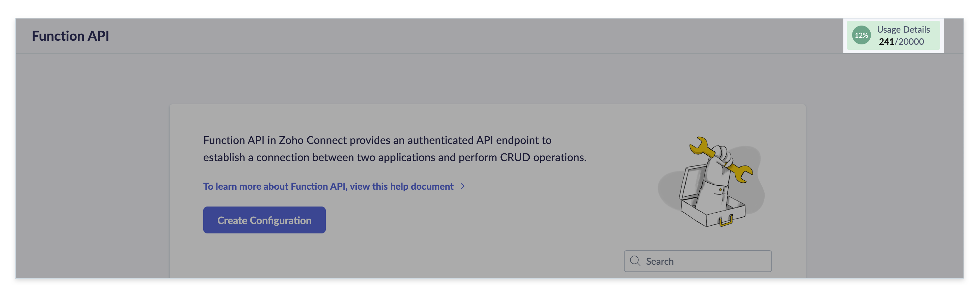The height and width of the screenshot is (298, 980).
Task: Click the yellow latch on the toolbox
Action: pyautogui.click(x=726, y=220)
